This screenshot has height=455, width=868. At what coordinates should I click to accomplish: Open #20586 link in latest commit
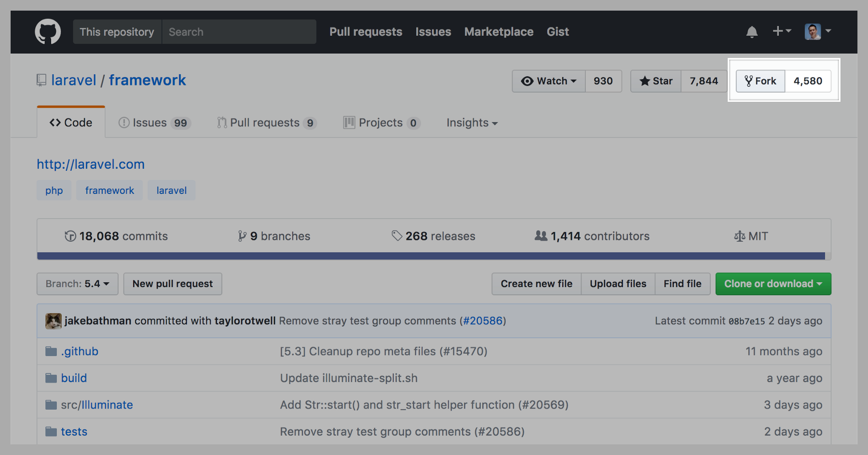(x=483, y=321)
